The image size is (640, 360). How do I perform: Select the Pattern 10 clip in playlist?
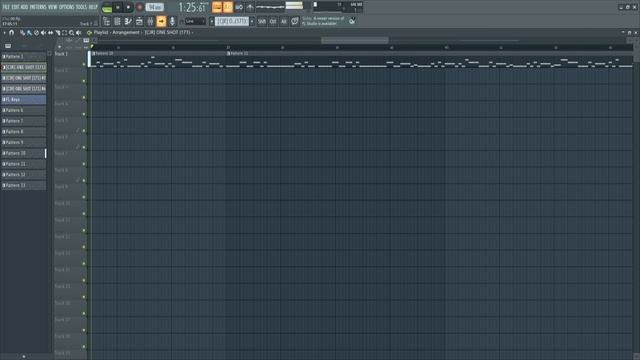(x=158, y=59)
